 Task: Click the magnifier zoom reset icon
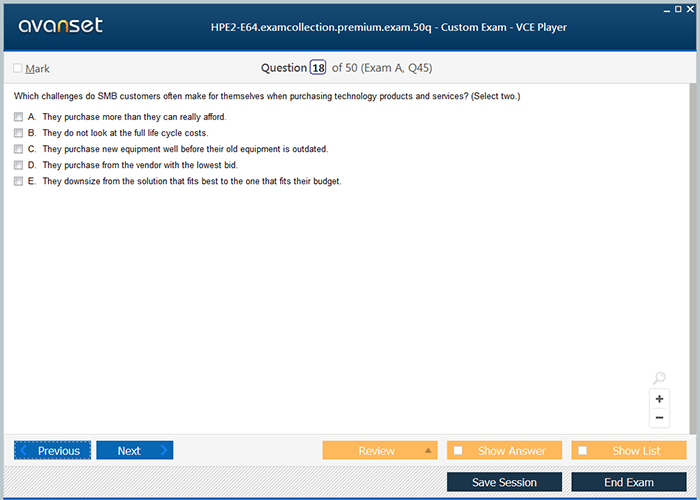(x=659, y=378)
